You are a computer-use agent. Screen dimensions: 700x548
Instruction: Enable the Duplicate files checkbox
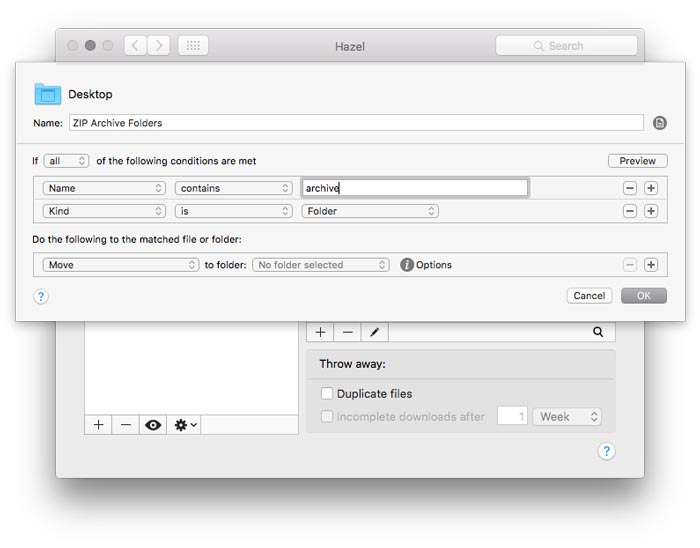click(x=327, y=394)
